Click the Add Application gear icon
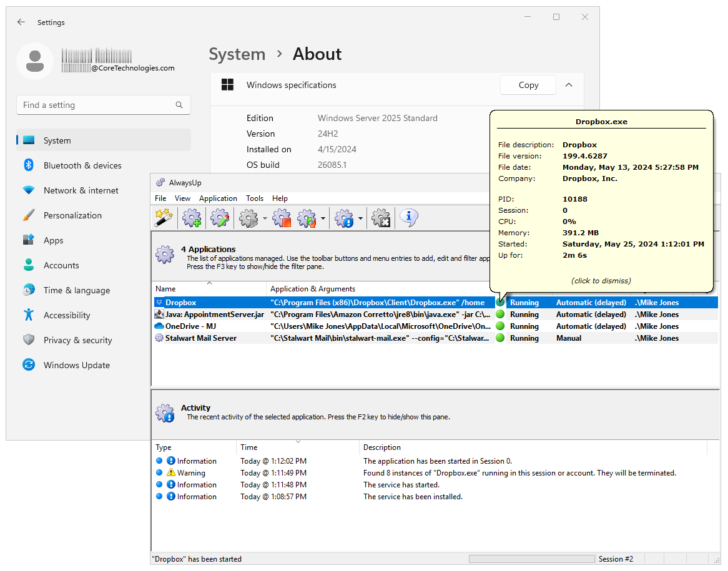This screenshot has width=728, height=571. point(192,217)
